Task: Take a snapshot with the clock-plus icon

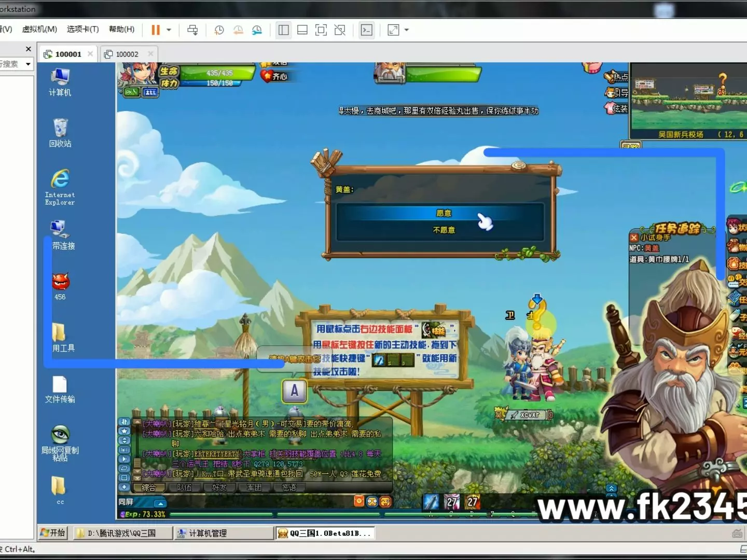Action: point(219,30)
